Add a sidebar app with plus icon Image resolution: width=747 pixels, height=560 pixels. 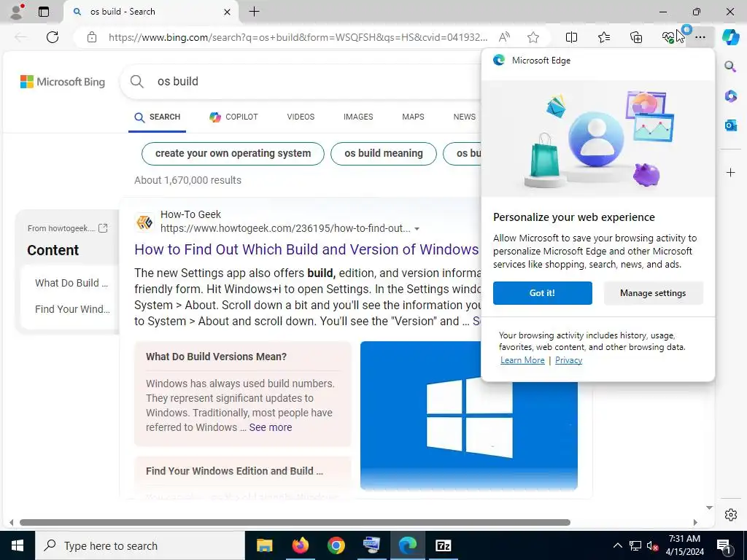coord(730,172)
